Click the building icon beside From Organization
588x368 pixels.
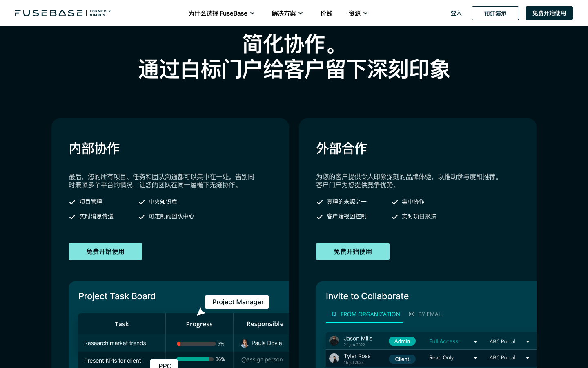[x=334, y=314]
